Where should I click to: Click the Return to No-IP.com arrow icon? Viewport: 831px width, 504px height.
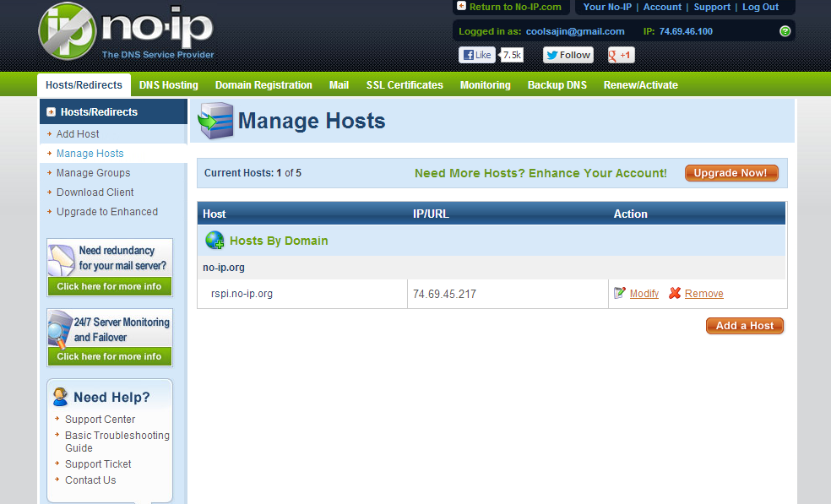coord(462,6)
